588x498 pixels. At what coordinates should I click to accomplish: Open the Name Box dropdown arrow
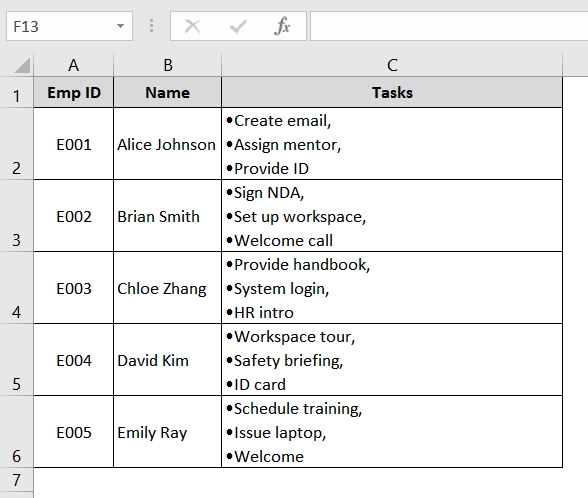(120, 26)
